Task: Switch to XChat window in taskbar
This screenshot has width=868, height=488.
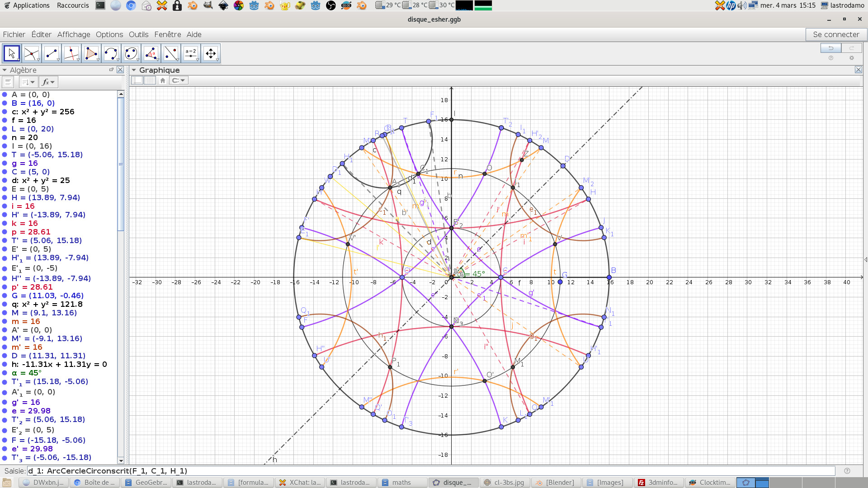Action: [300, 483]
